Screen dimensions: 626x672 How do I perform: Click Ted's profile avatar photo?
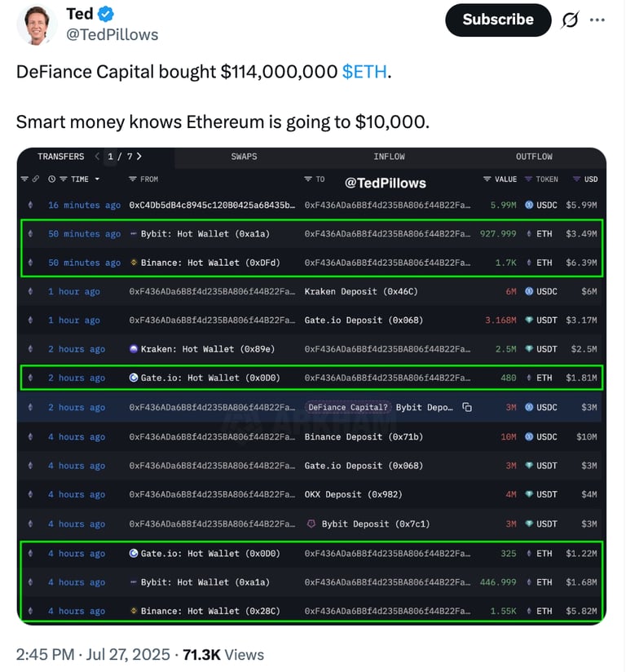pos(37,24)
